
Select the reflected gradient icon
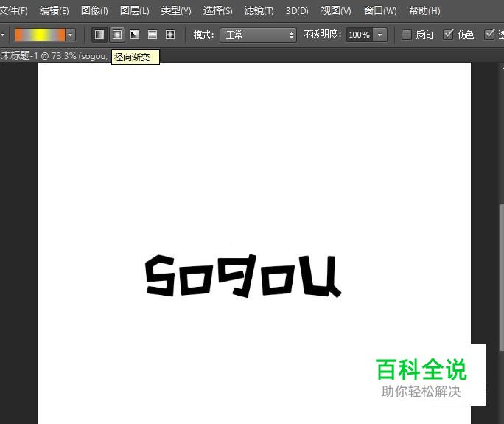153,35
